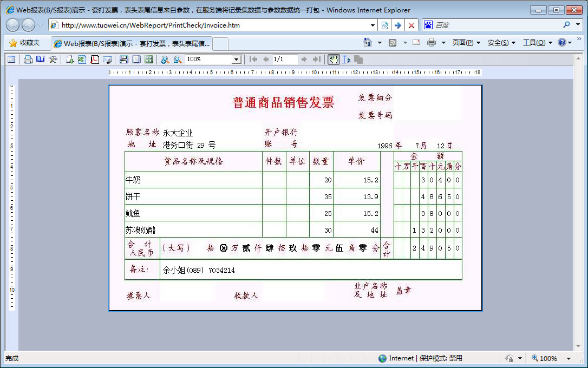Expand the address bar URL dropdown
Screen dimensions: 588x368
tap(373, 25)
